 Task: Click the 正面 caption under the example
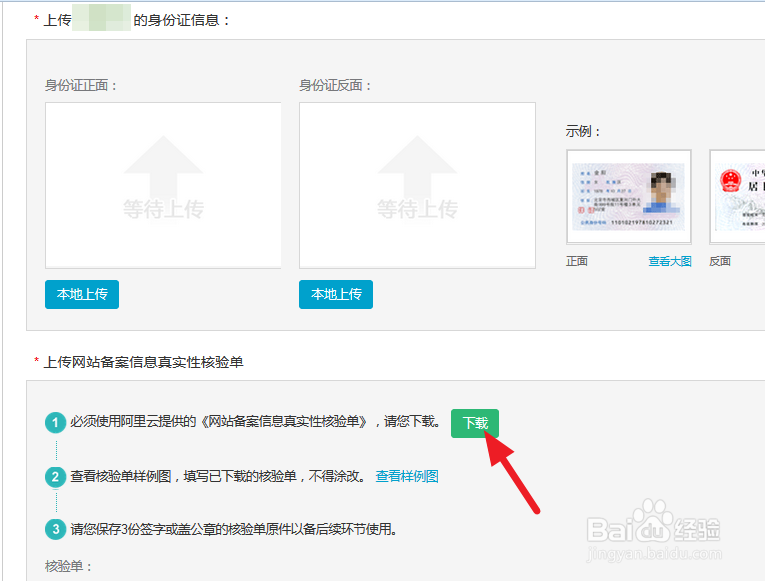click(577, 261)
